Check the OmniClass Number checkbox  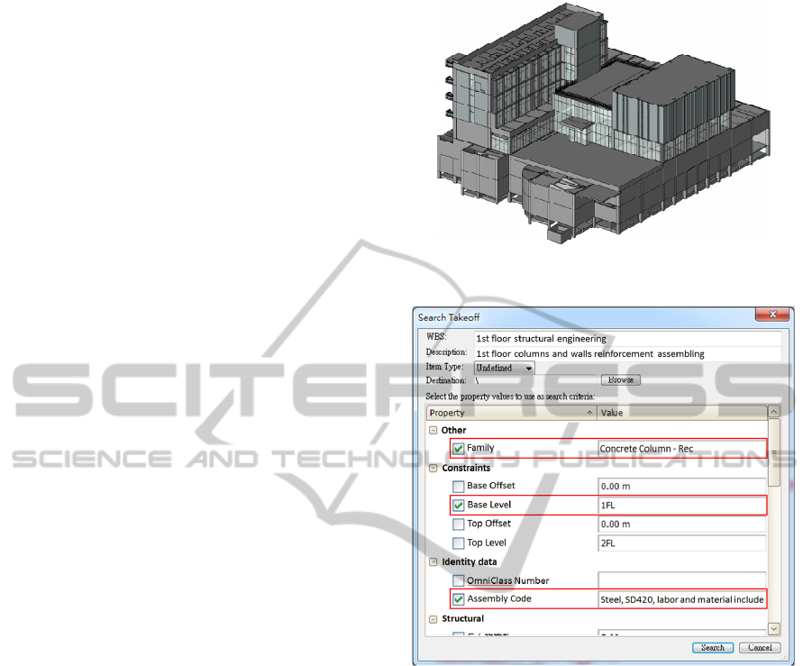click(459, 581)
